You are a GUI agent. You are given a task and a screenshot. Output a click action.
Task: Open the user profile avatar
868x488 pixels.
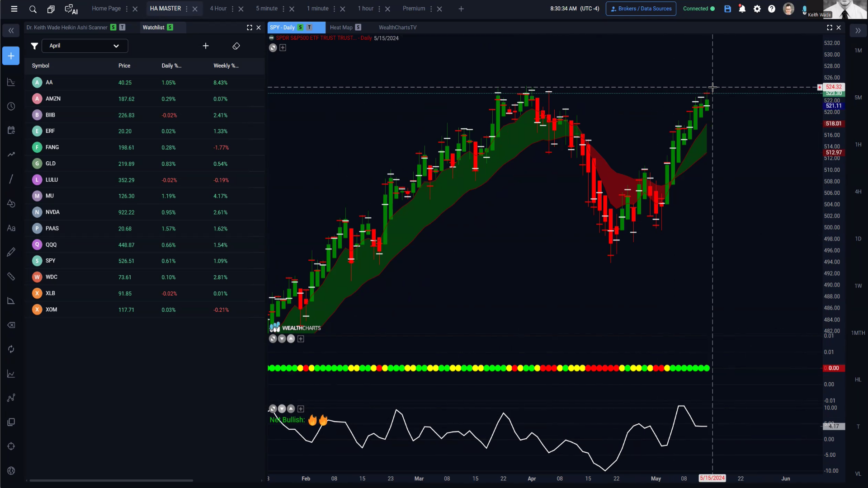[788, 9]
